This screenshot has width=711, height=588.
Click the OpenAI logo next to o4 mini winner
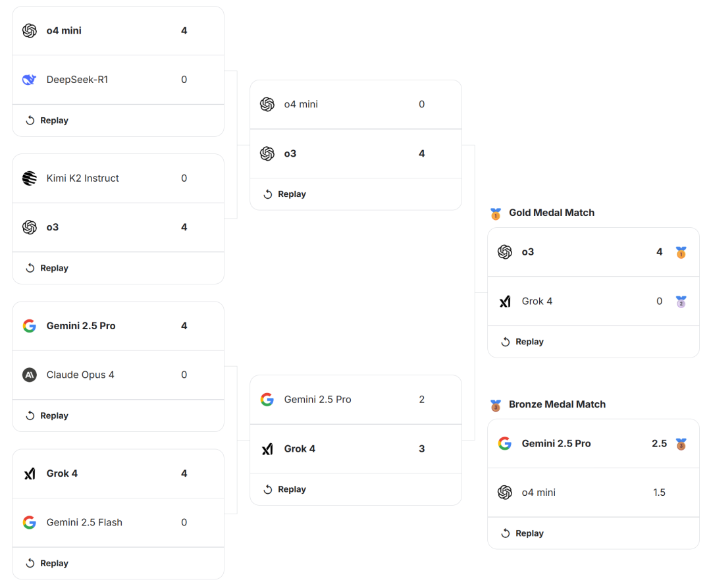pos(29,31)
